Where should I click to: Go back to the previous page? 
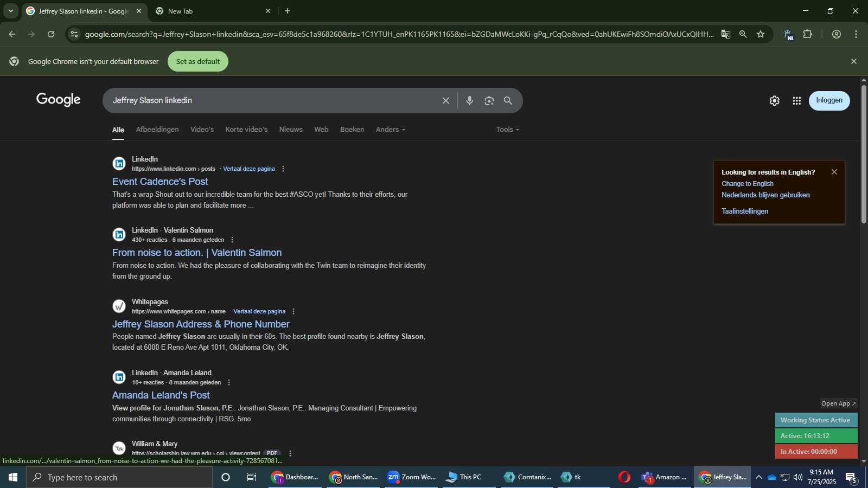click(x=12, y=34)
